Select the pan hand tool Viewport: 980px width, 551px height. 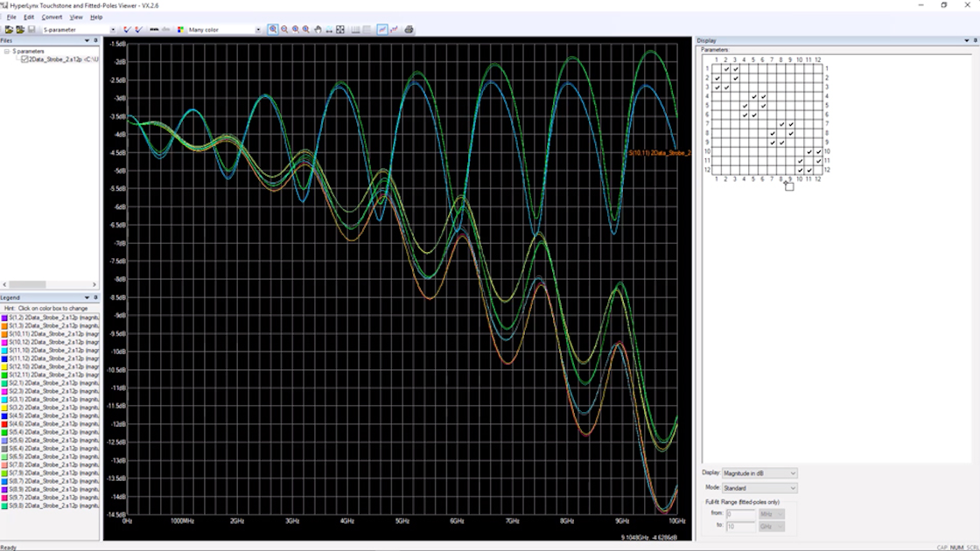click(318, 30)
